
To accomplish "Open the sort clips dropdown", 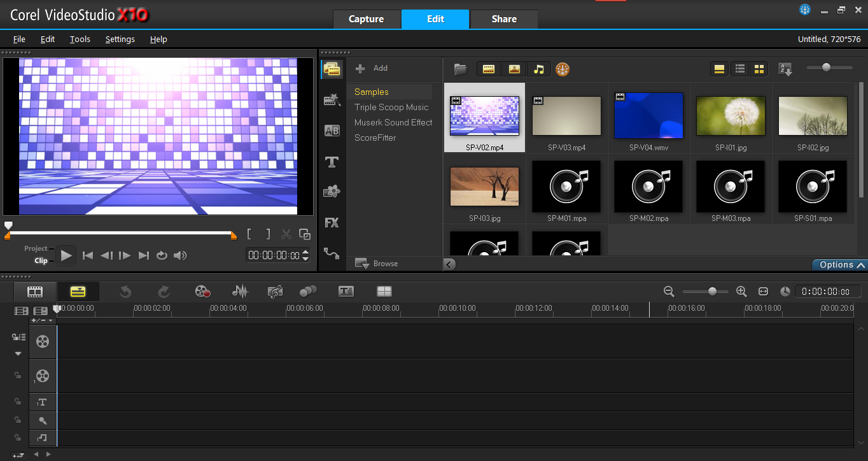I will 785,69.
